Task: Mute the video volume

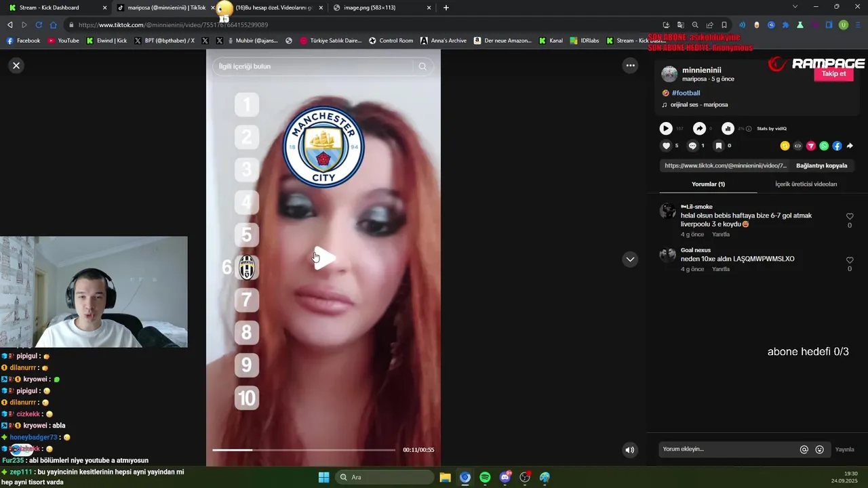Action: coord(630,449)
